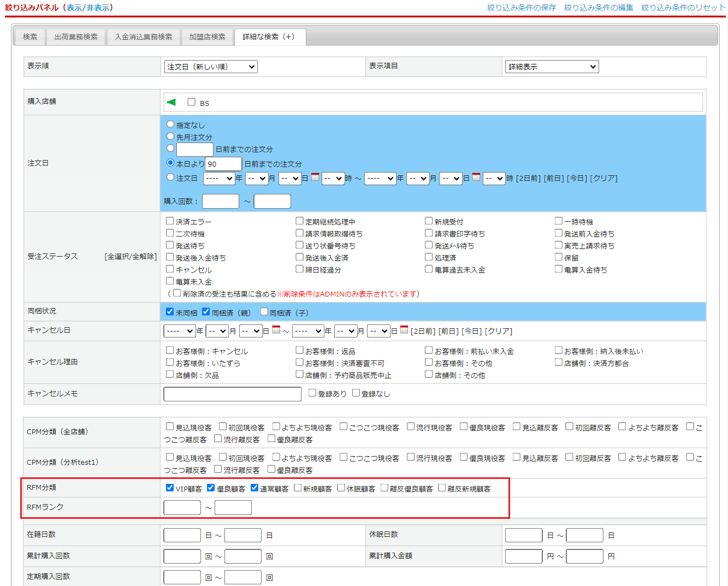Screen dimensions: 728x586
Task: Enable the 決済エラー status checkbox
Action: click(170, 221)
